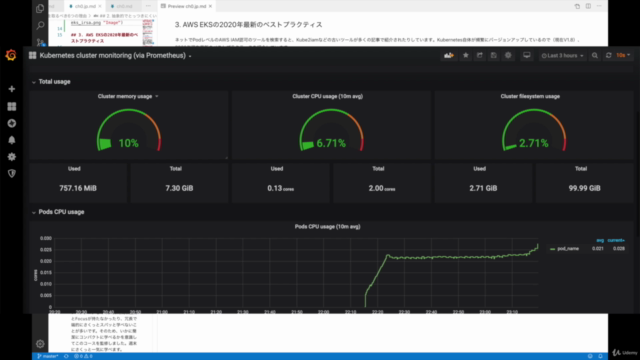
Task: Open dashboard settings gear in top bar
Action: click(508, 56)
